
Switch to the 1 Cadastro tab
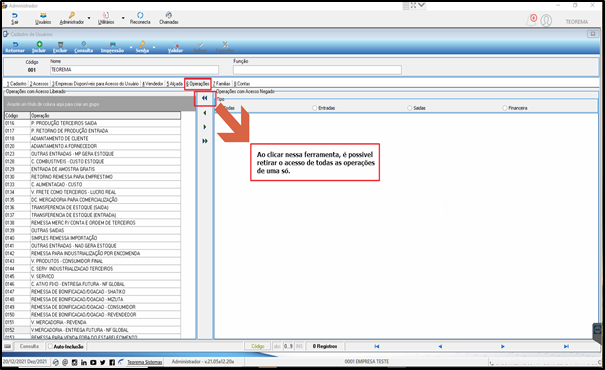[17, 83]
